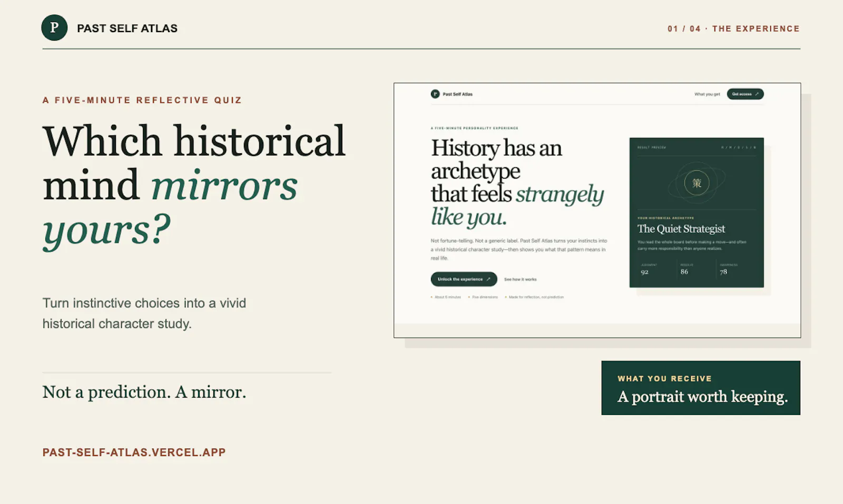Click the score value 86 on result card
843x504 pixels.
point(684,272)
